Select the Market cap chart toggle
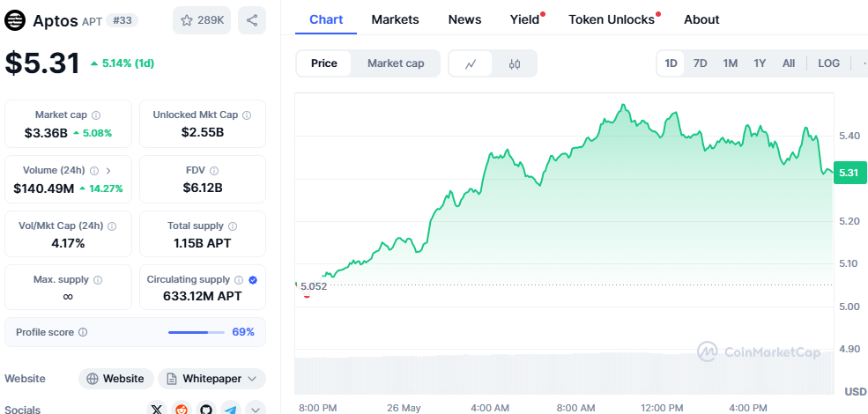 [x=396, y=63]
